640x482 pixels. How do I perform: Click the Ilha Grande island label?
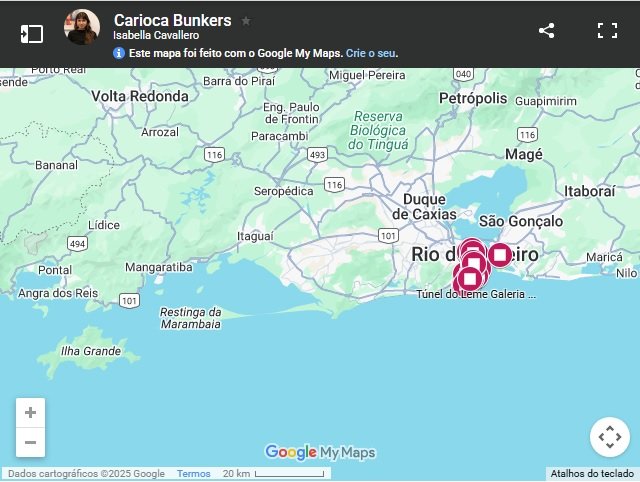coord(91,351)
